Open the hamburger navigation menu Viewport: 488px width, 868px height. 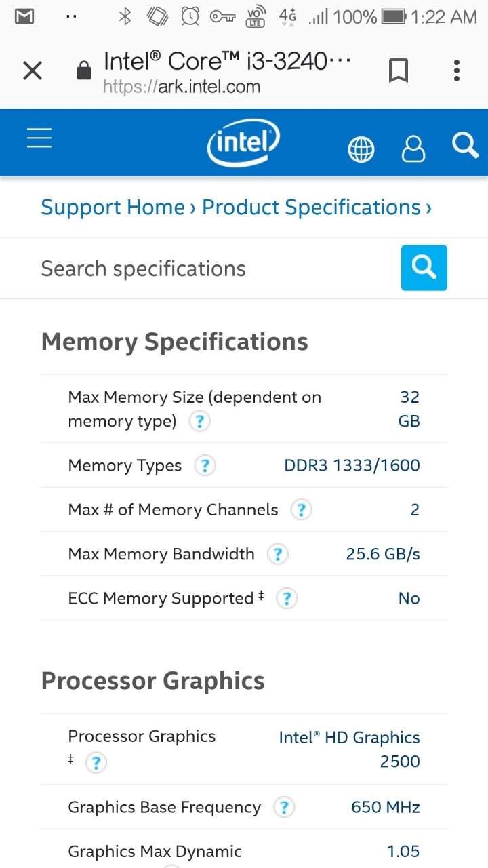pyautogui.click(x=39, y=138)
